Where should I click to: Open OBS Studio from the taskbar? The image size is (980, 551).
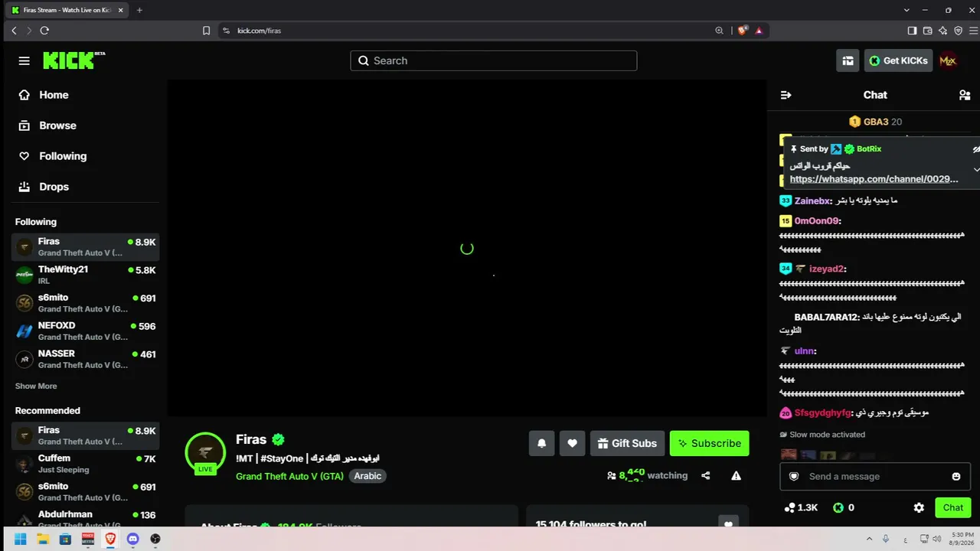(155, 539)
